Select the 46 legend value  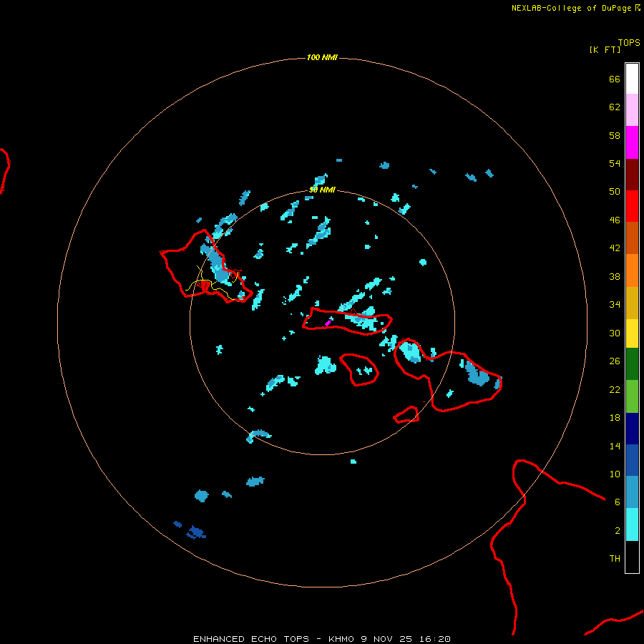tap(615, 220)
